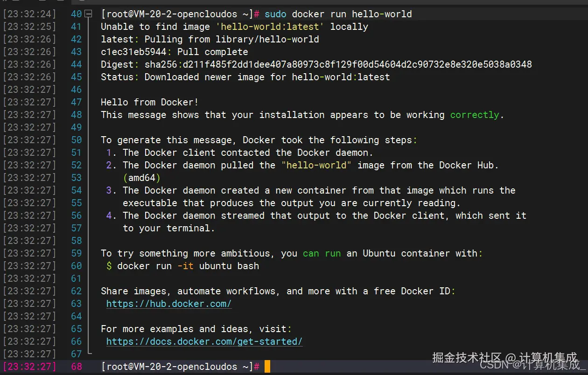Viewport: 588px width, 375px height.
Task: Click the sha256 digest hash text
Action: (x=338, y=64)
